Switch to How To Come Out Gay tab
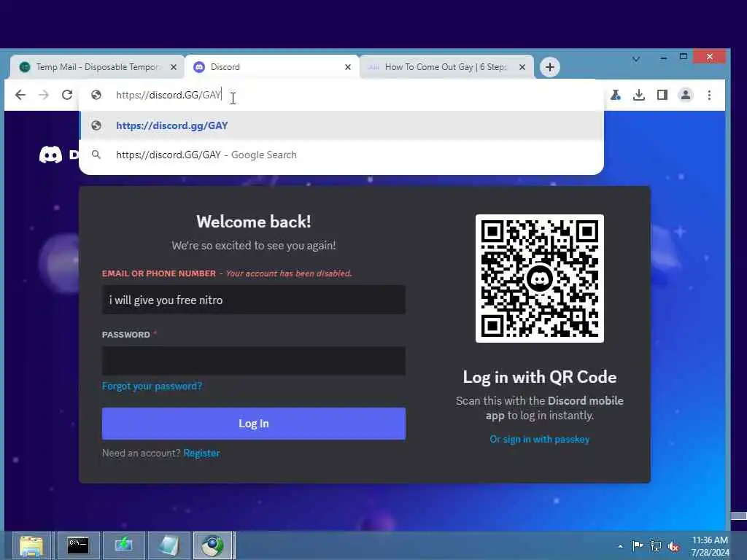This screenshot has width=747, height=560. (446, 67)
